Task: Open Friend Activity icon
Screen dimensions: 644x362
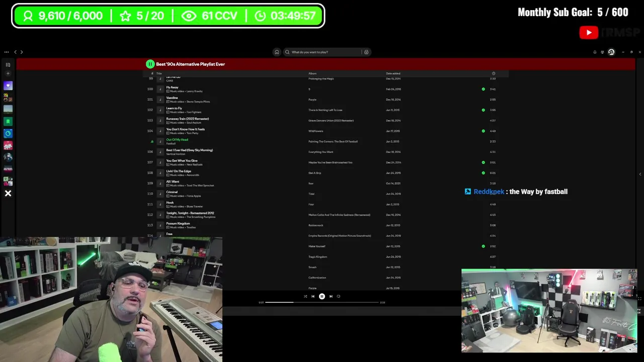Action: tap(602, 52)
